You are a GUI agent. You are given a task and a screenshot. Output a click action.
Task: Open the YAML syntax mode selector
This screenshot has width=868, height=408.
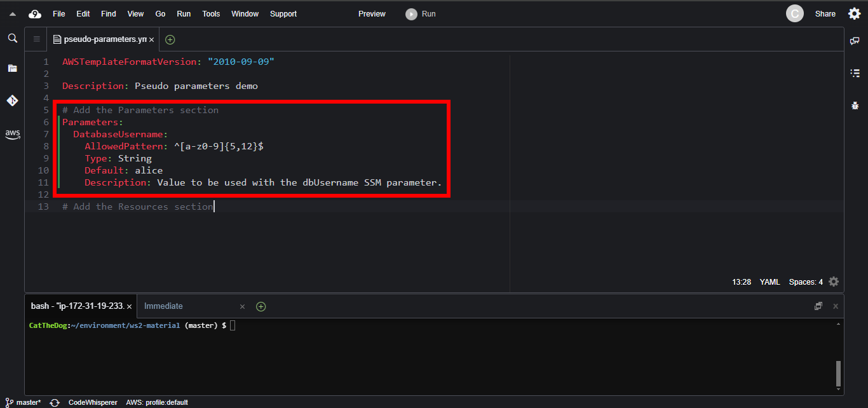[x=770, y=282]
